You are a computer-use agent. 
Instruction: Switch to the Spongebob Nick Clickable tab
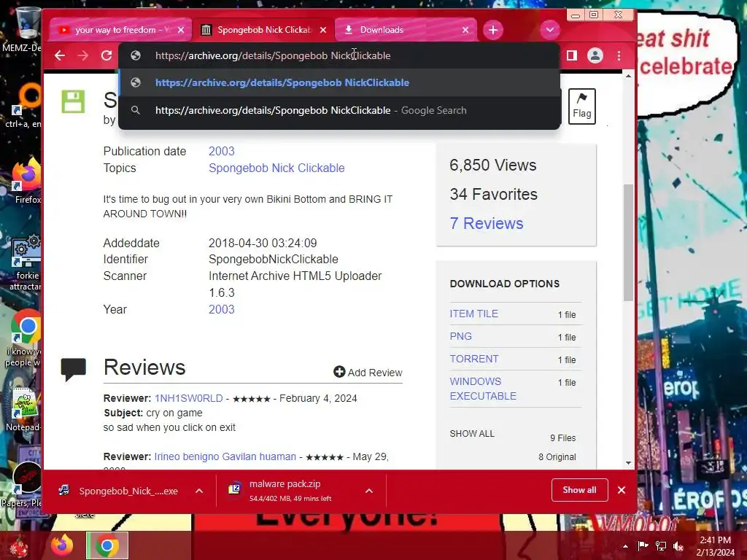[x=263, y=30]
